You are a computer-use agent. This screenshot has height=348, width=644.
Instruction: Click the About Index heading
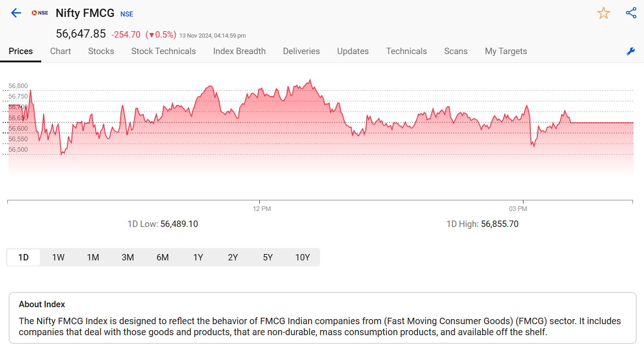42,304
